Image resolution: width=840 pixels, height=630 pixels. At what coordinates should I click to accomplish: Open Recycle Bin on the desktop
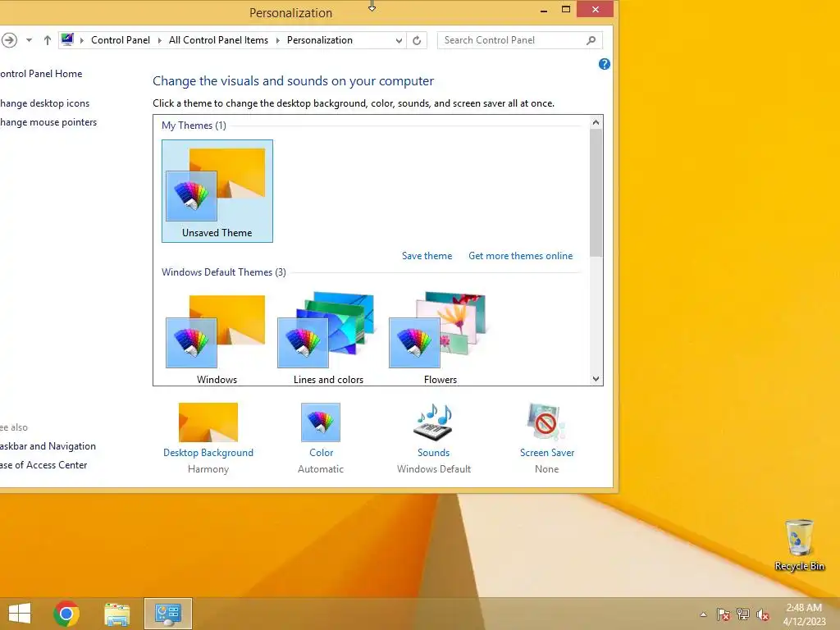[799, 545]
